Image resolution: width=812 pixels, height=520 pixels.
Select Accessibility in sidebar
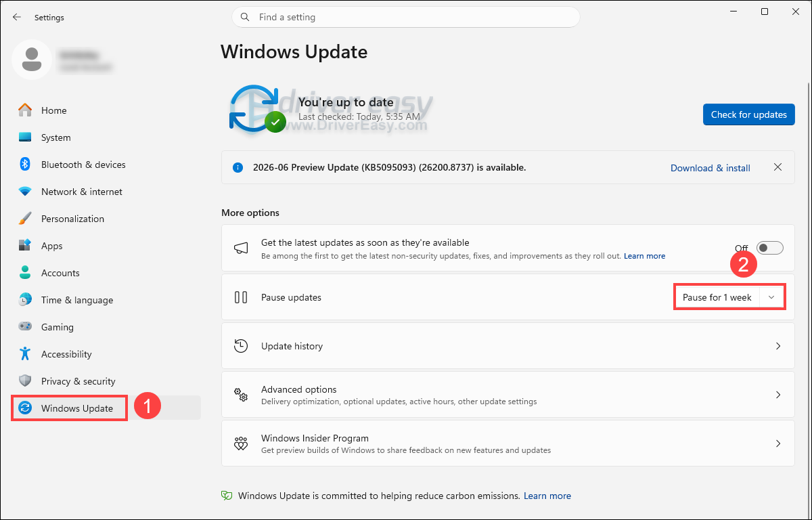[106, 354]
